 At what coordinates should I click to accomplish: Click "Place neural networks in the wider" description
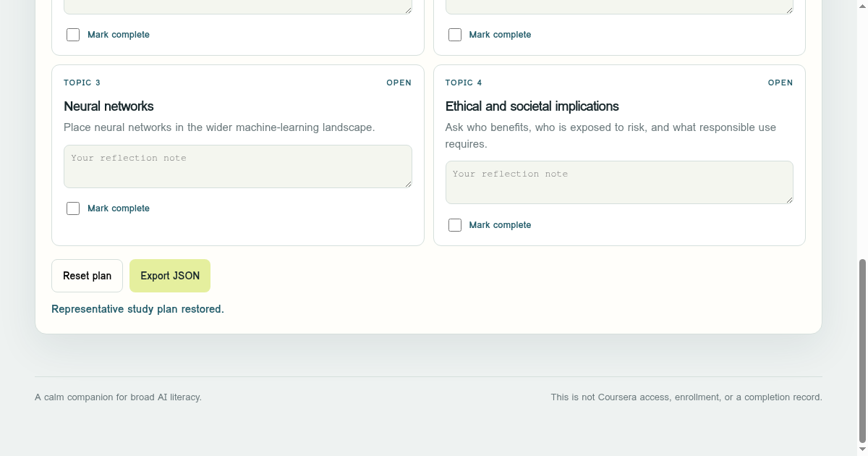click(x=219, y=127)
